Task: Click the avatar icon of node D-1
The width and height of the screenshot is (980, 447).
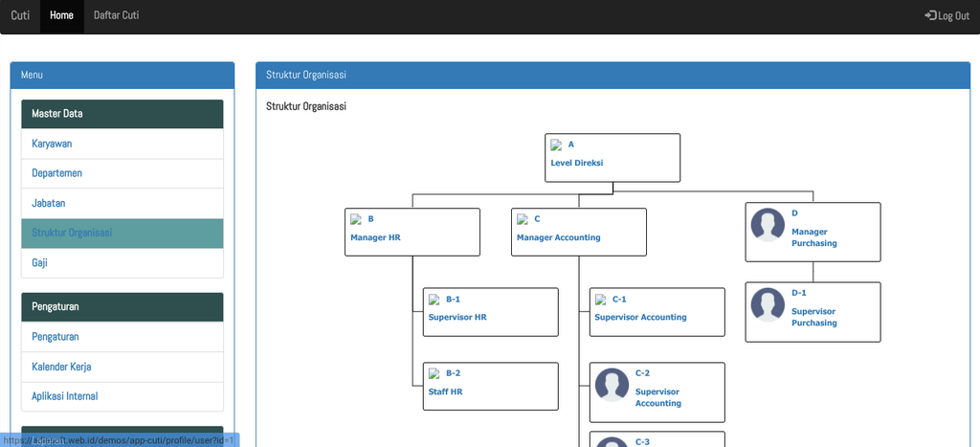Action: tap(768, 304)
